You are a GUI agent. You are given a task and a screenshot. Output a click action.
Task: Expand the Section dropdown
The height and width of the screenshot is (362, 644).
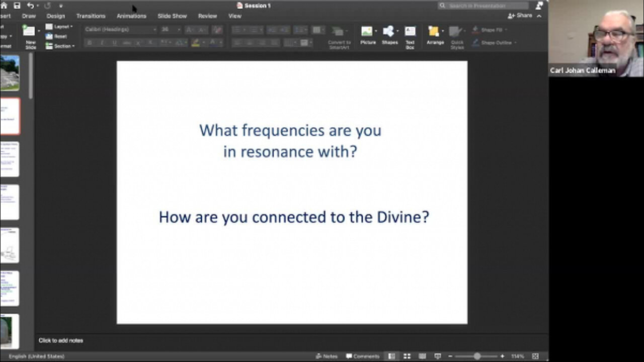point(63,46)
